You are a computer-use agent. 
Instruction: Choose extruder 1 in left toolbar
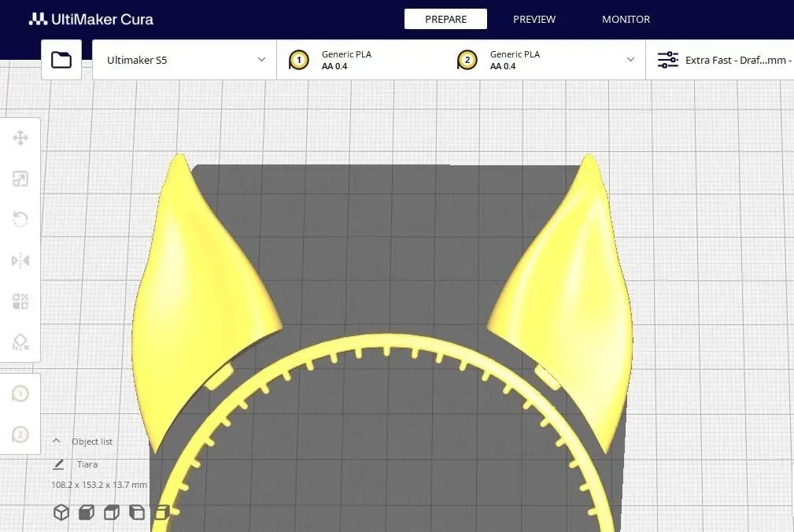click(x=20, y=393)
